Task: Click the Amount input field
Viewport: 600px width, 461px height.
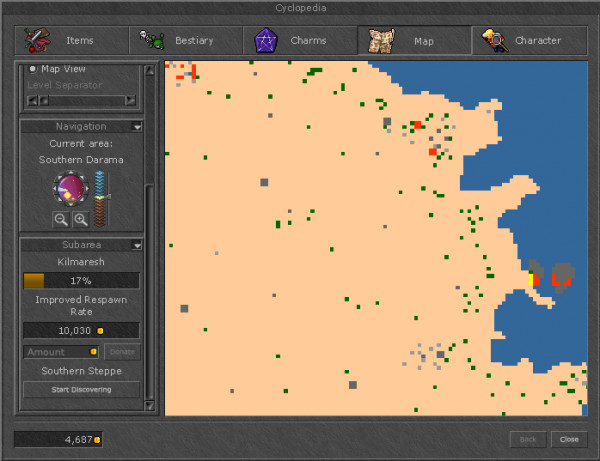Action: coord(61,352)
